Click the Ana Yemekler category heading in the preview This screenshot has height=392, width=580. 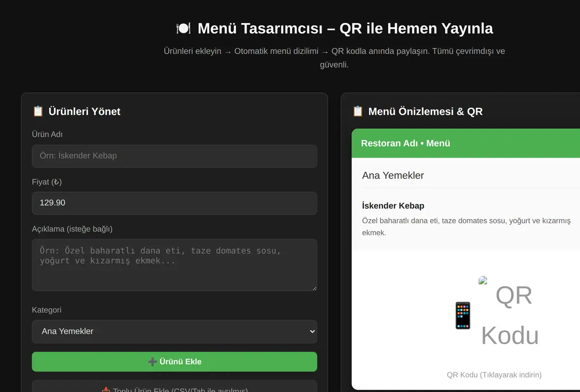pyautogui.click(x=393, y=175)
